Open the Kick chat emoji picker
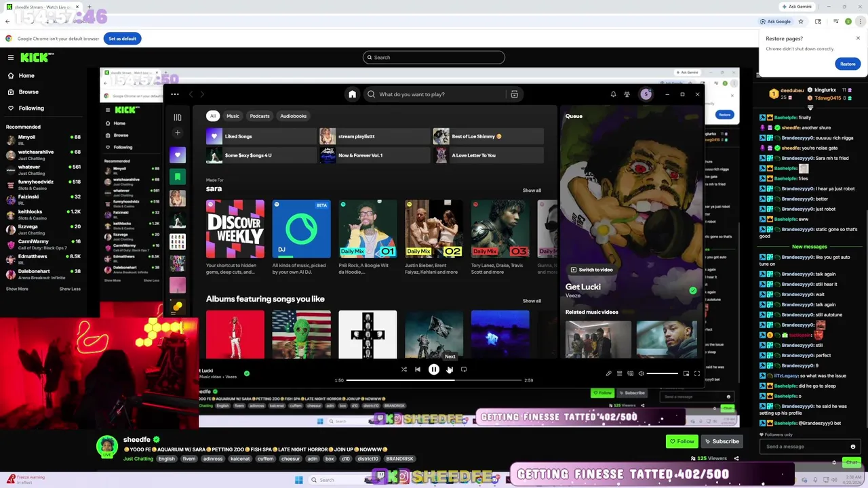The width and height of the screenshot is (868, 488). click(852, 447)
